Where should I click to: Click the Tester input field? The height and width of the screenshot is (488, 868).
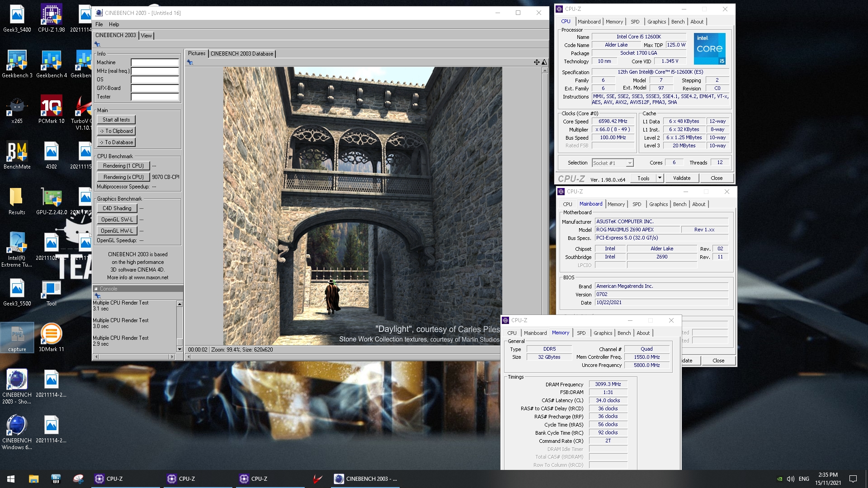click(155, 97)
